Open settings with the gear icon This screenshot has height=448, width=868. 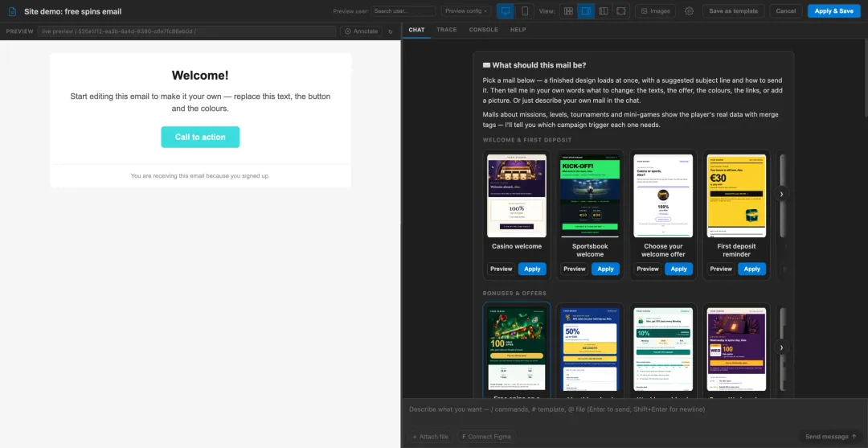pos(689,11)
